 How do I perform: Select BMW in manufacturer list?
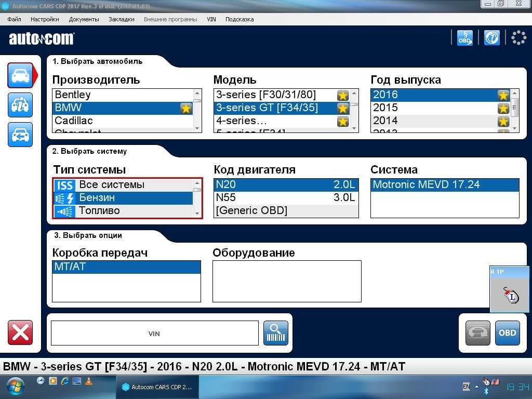[123, 108]
